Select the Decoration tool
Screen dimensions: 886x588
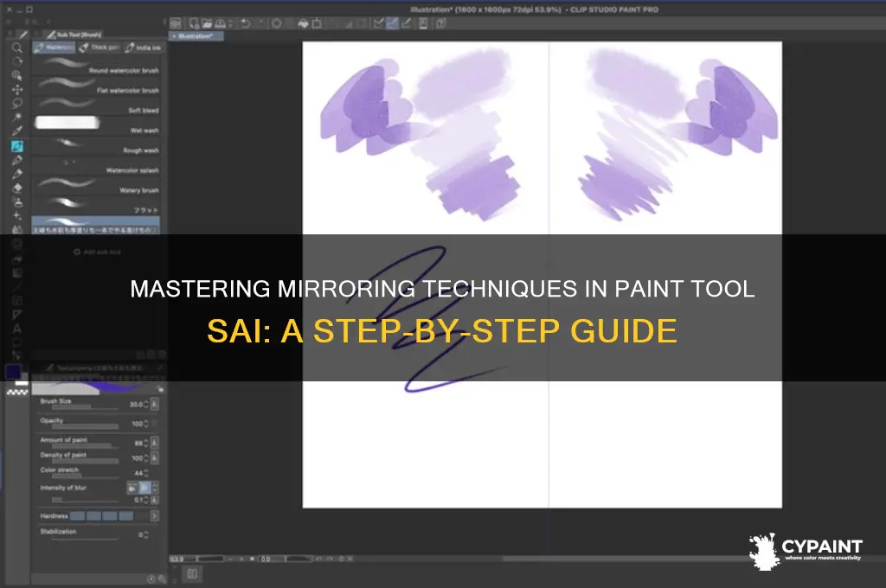(x=17, y=174)
